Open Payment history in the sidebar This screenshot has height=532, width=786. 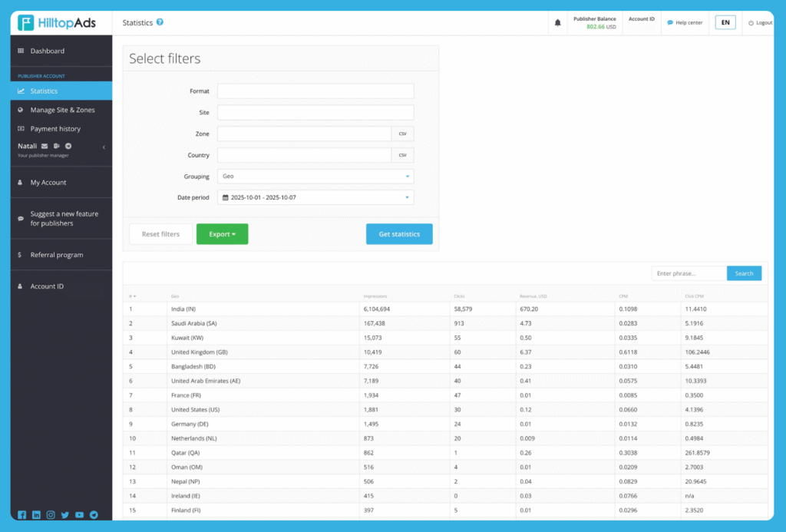(x=55, y=129)
